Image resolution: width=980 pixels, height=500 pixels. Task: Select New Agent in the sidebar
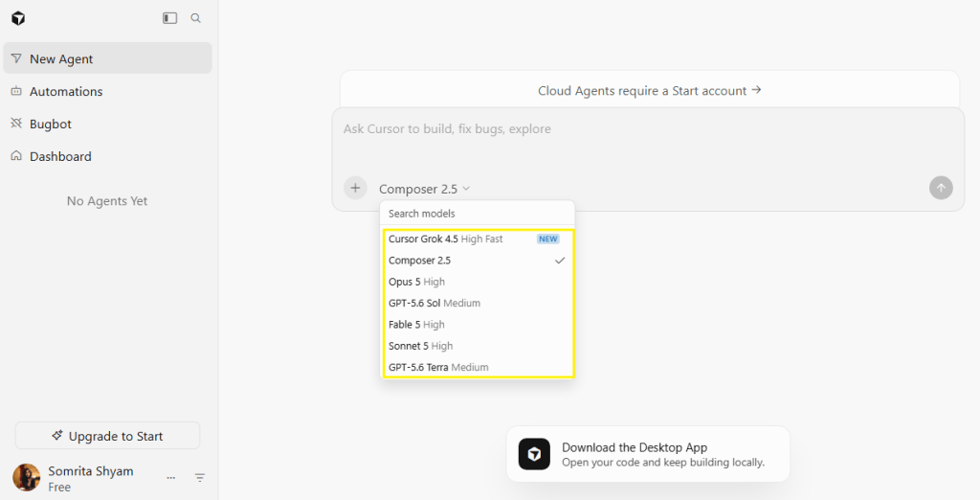107,58
